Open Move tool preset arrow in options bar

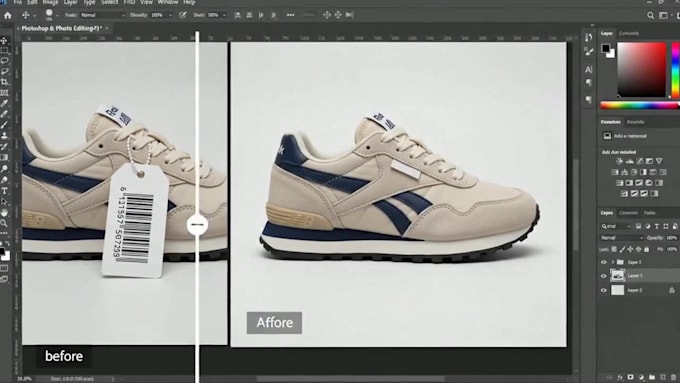pos(34,16)
